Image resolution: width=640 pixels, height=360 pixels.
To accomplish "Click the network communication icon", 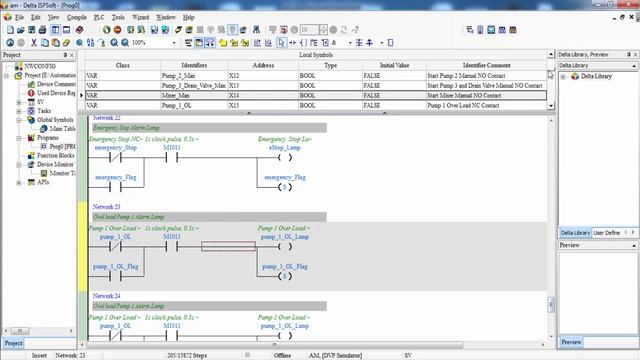I will pos(256,30).
